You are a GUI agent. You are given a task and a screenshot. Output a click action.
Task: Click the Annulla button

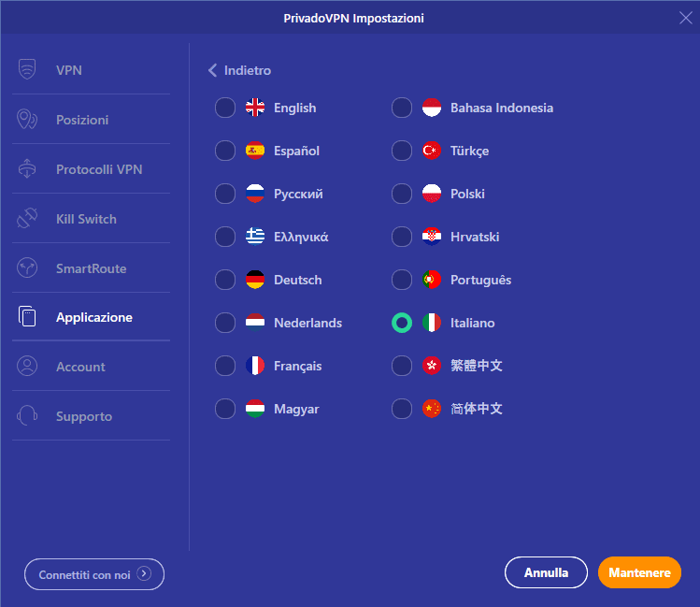pyautogui.click(x=546, y=572)
